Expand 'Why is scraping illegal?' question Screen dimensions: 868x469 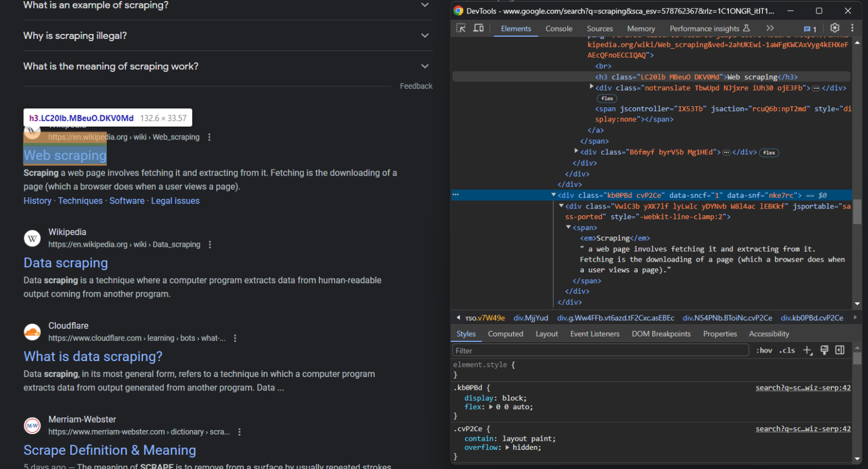point(424,36)
